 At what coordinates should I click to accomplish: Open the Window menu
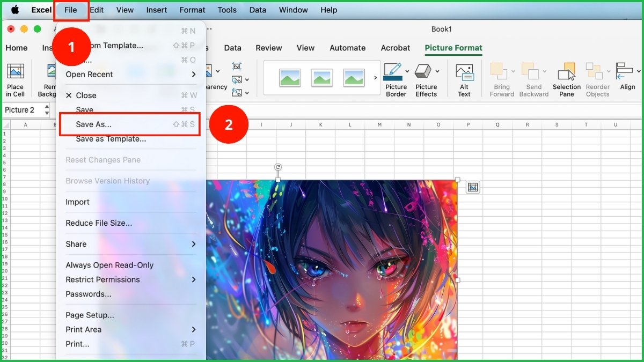tap(293, 10)
